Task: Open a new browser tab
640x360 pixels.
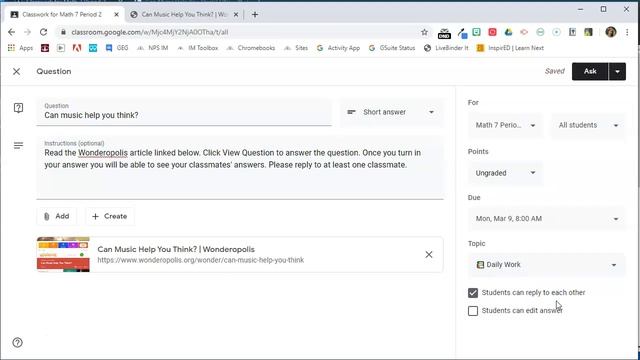Action: coord(255,14)
